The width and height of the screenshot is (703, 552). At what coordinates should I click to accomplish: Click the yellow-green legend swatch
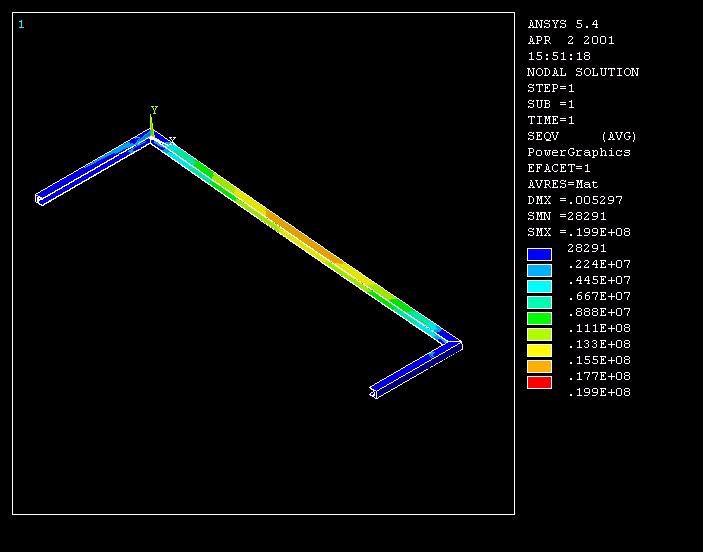[x=539, y=334]
